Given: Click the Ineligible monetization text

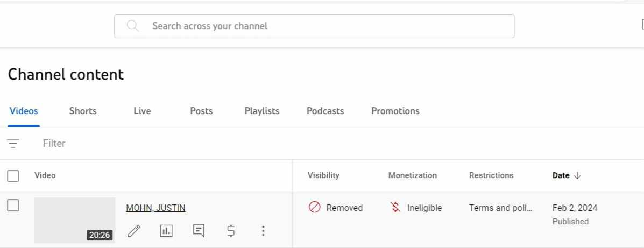Looking at the screenshot, I should click(424, 208).
